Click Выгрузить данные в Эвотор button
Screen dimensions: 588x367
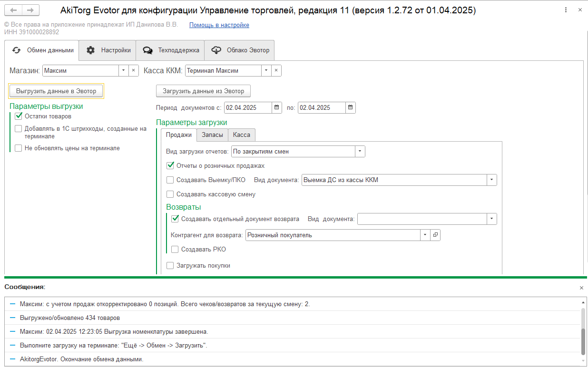(56, 91)
